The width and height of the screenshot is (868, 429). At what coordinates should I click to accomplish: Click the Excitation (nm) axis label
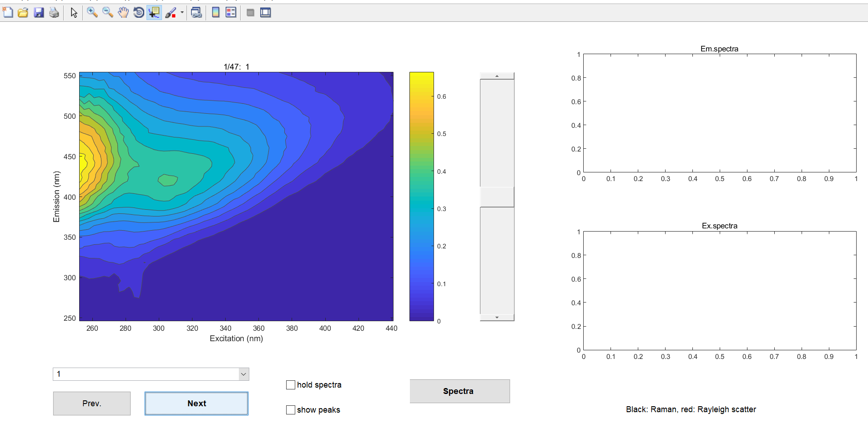coord(236,338)
